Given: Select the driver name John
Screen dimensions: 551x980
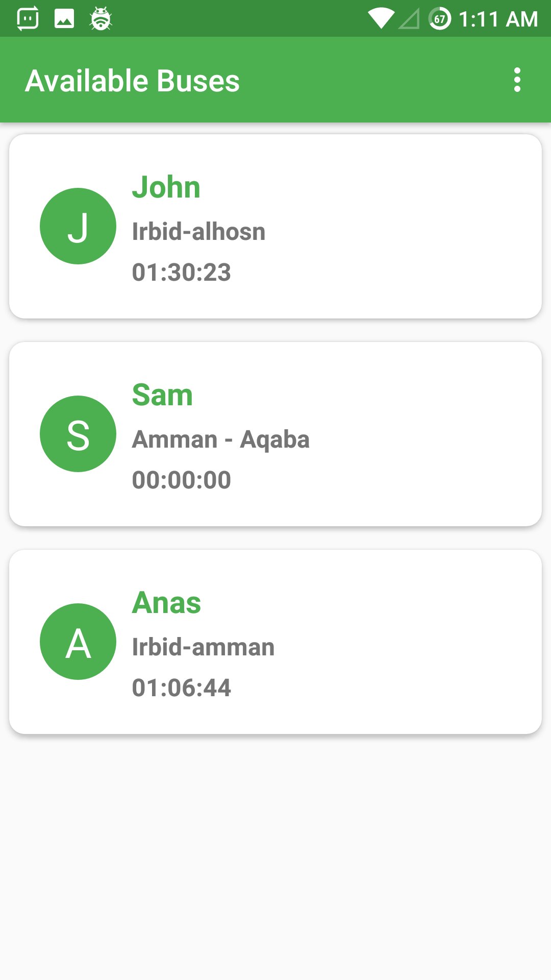Looking at the screenshot, I should click(x=166, y=187).
